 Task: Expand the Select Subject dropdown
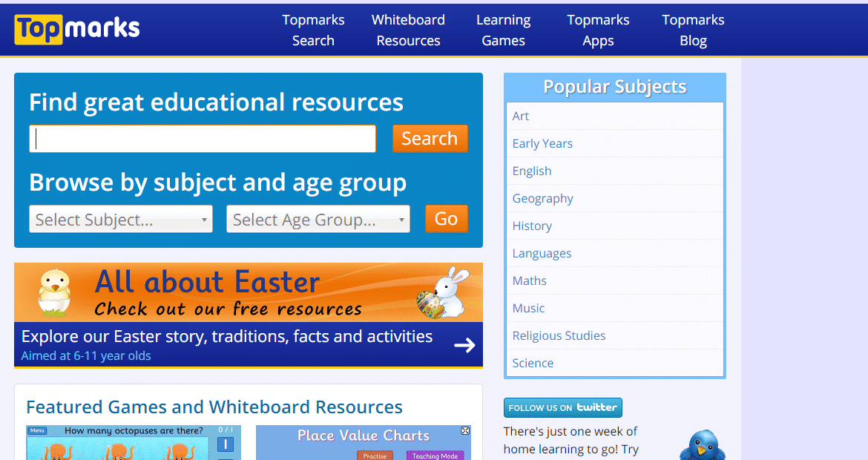(x=121, y=219)
